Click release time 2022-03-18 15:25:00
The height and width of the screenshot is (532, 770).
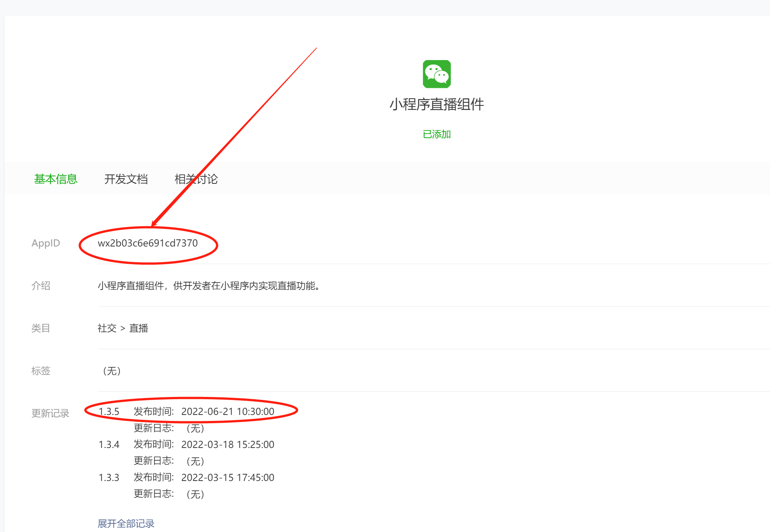click(228, 445)
